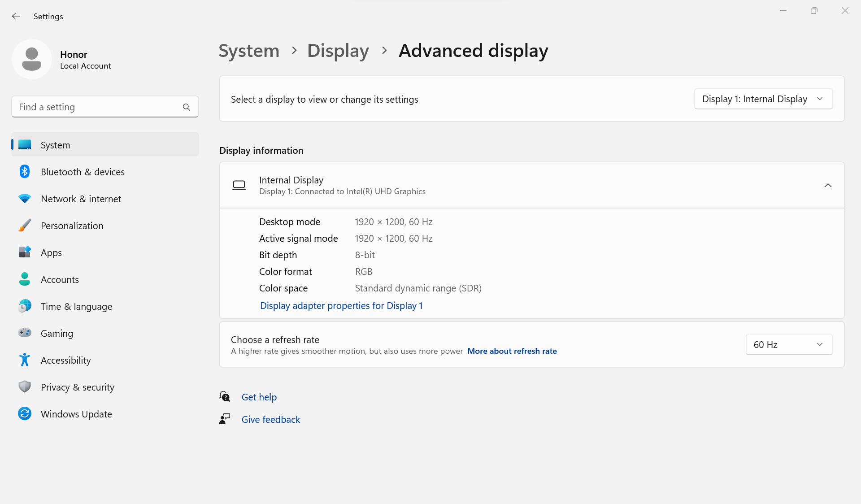Image resolution: width=861 pixels, height=504 pixels.
Task: Click the Honor user avatar icon
Action: point(32,59)
